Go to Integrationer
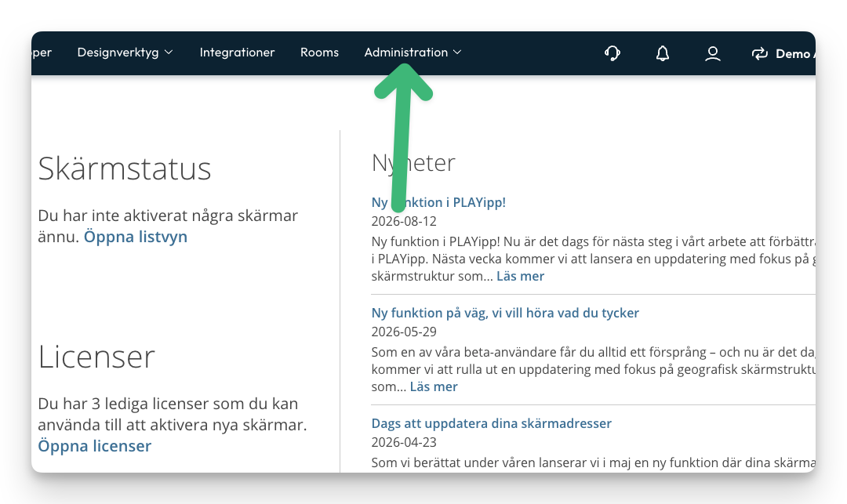This screenshot has width=847, height=504. click(237, 53)
